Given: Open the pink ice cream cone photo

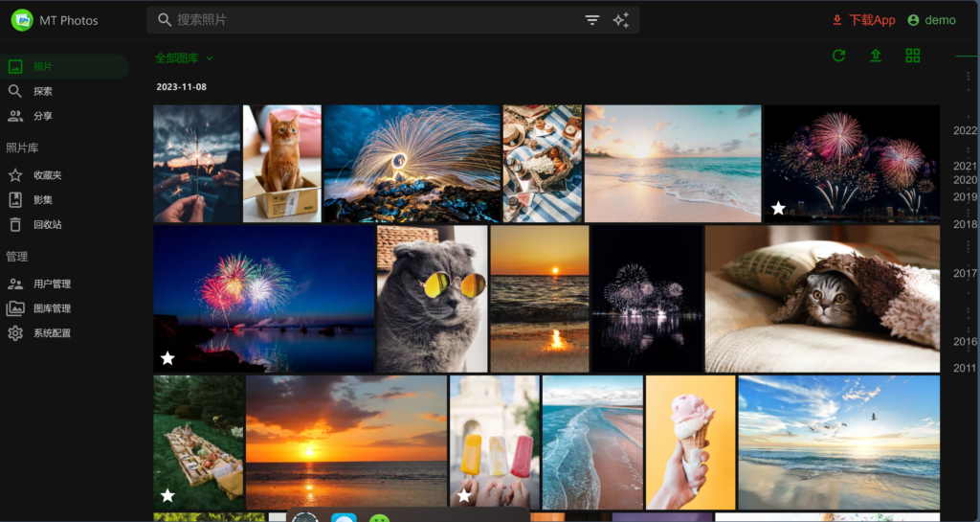Looking at the screenshot, I should (x=691, y=443).
